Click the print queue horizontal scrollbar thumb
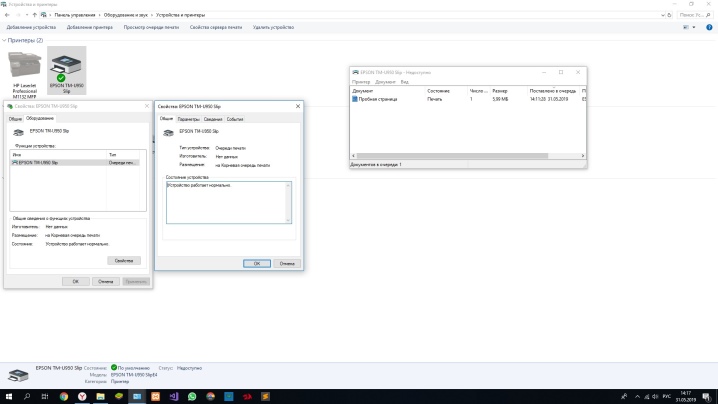Viewport: 718px width, 404px height. (452, 156)
